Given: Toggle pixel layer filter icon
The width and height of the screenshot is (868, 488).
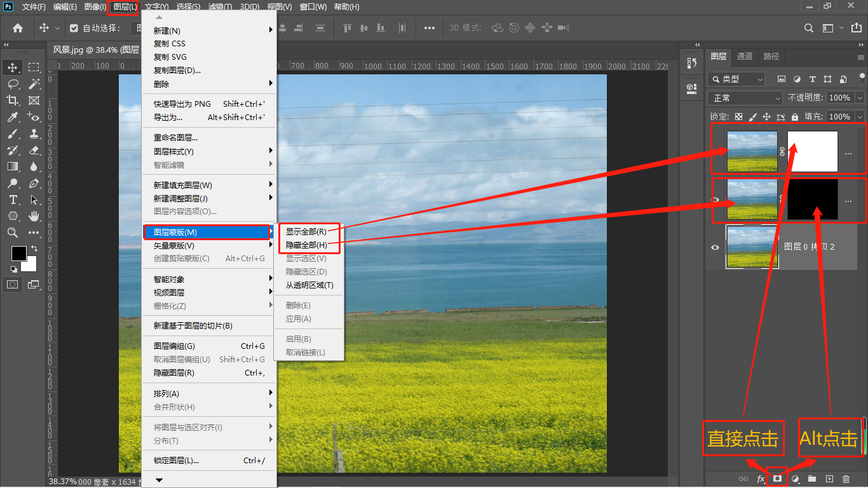Looking at the screenshot, I should pos(782,79).
